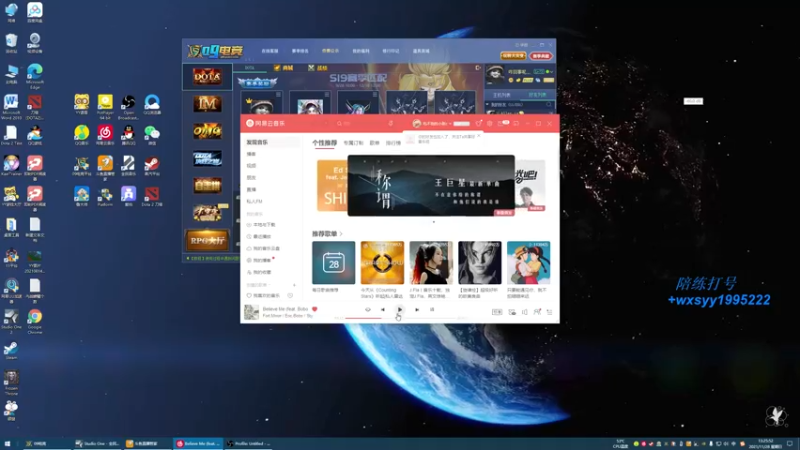800x450 pixels.
Task: Toggle the desktop lyrics button in NetEase player
Action: click(x=432, y=310)
